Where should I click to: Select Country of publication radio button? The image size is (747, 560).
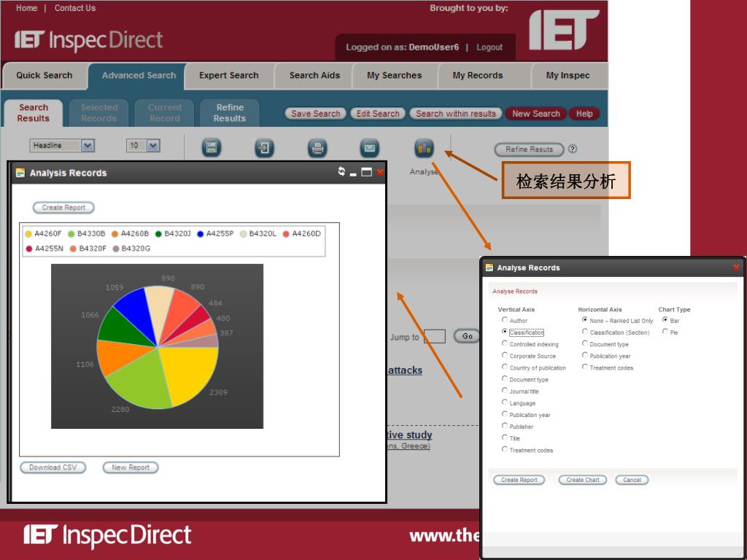(505, 367)
